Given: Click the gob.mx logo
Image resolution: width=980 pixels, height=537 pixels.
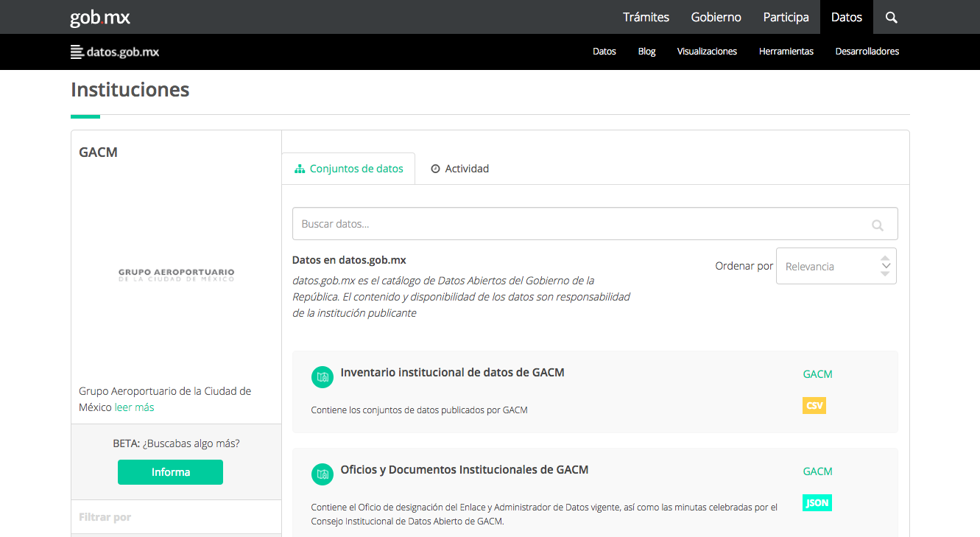Looking at the screenshot, I should pyautogui.click(x=100, y=17).
